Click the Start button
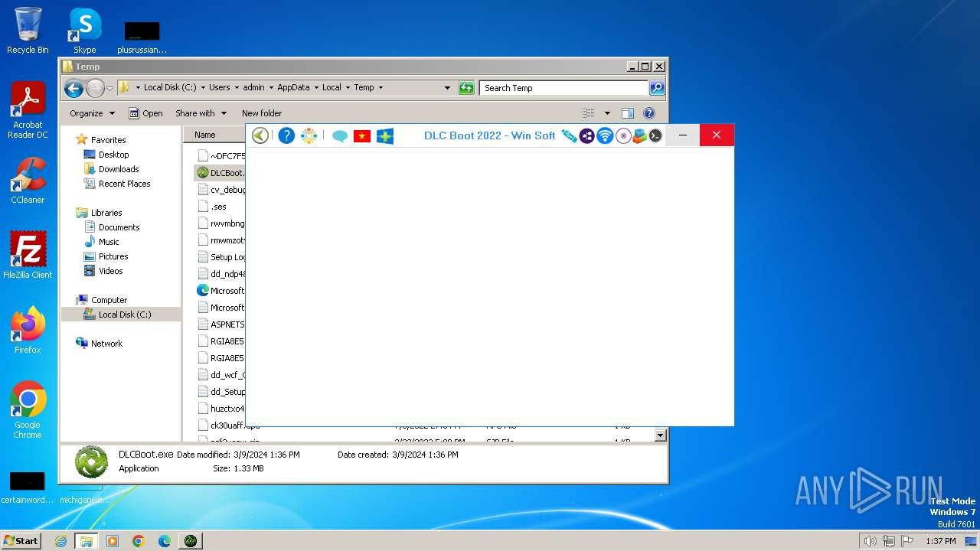The image size is (980, 551). point(21,540)
